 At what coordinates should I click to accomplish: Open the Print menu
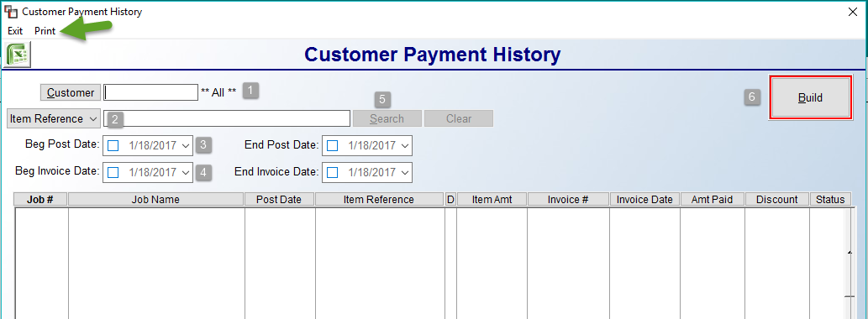click(x=45, y=31)
